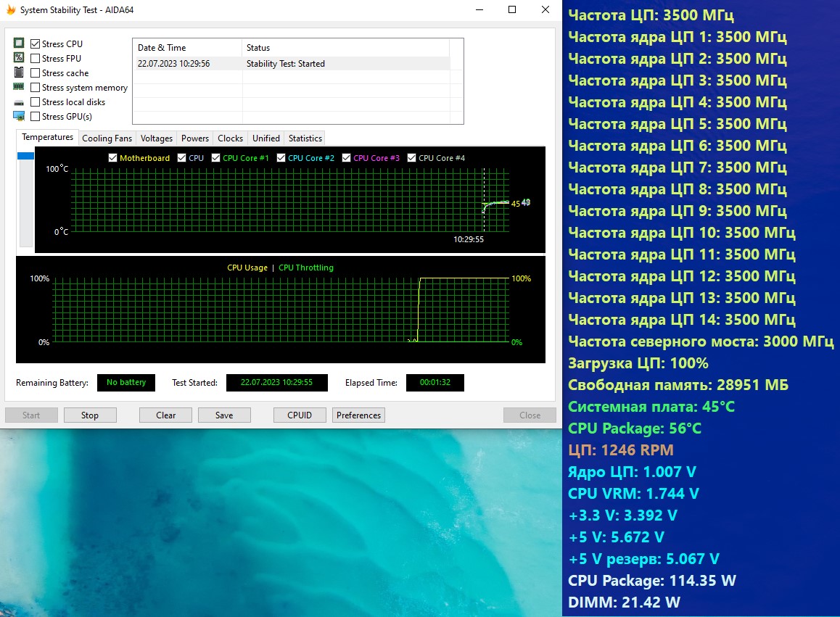840x617 pixels.
Task: Open the Clocks tab
Action: 231,138
